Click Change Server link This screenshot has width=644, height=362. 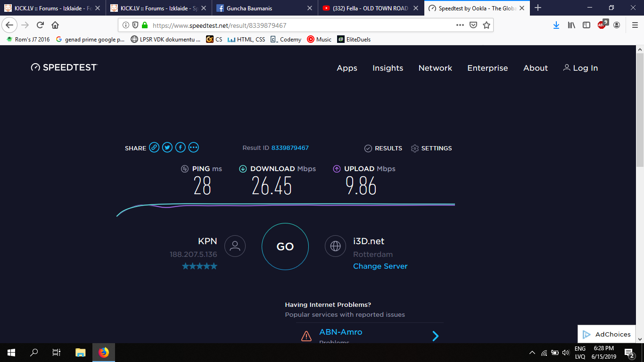[380, 266]
